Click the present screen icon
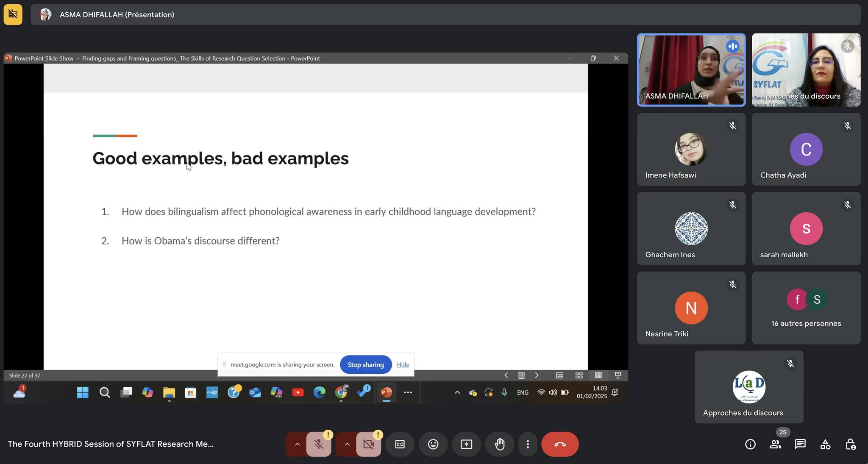The height and width of the screenshot is (464, 868). (466, 444)
